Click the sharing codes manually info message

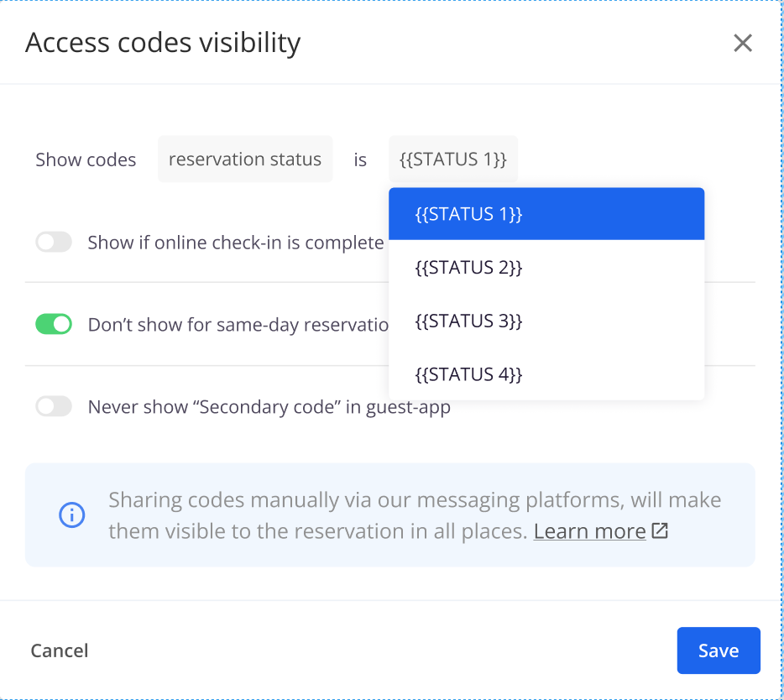pyautogui.click(x=415, y=501)
